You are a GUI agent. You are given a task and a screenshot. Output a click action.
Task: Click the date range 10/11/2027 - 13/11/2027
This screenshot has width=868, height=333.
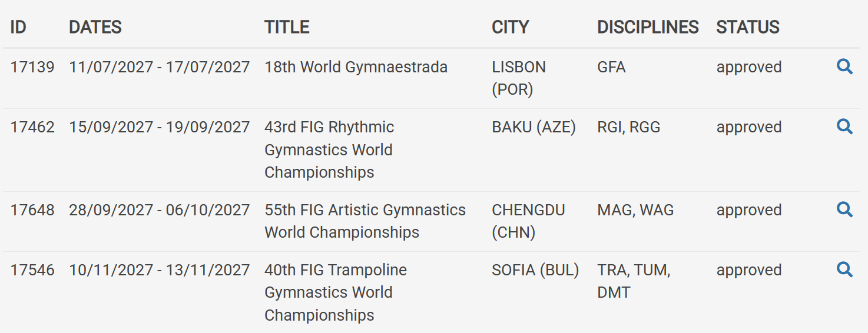(160, 270)
